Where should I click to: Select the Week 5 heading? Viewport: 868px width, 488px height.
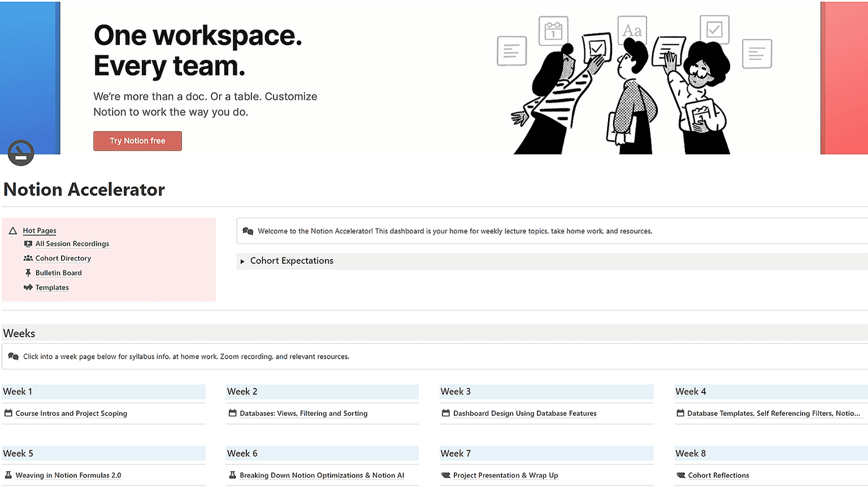18,454
